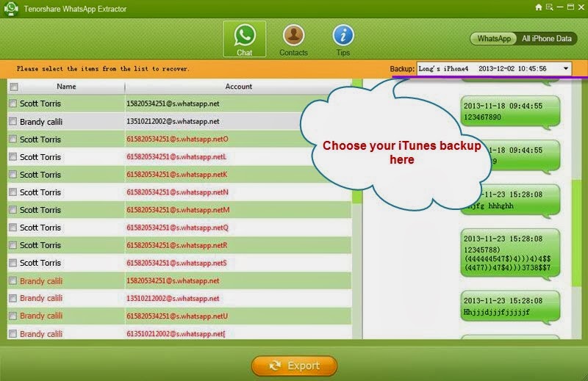This screenshot has width=588, height=381.
Task: Check the row ending in whatsapp.netO
Action: (13, 139)
